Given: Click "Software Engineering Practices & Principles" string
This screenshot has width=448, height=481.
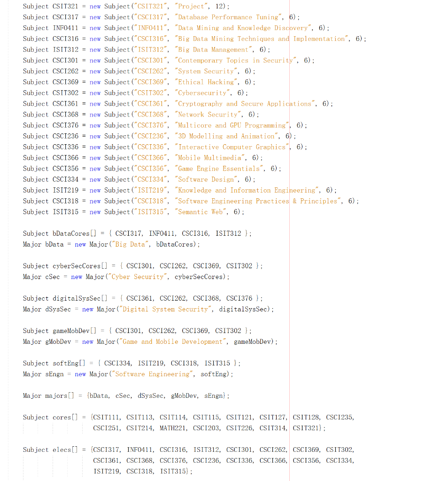Looking at the screenshot, I should (258, 201).
